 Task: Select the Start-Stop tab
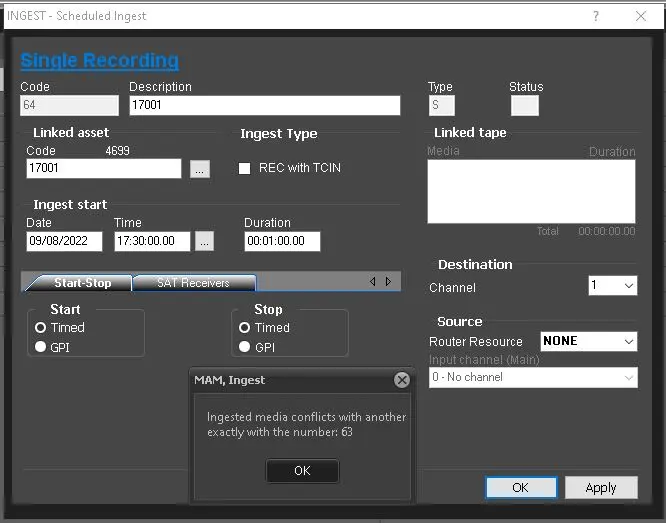(82, 283)
